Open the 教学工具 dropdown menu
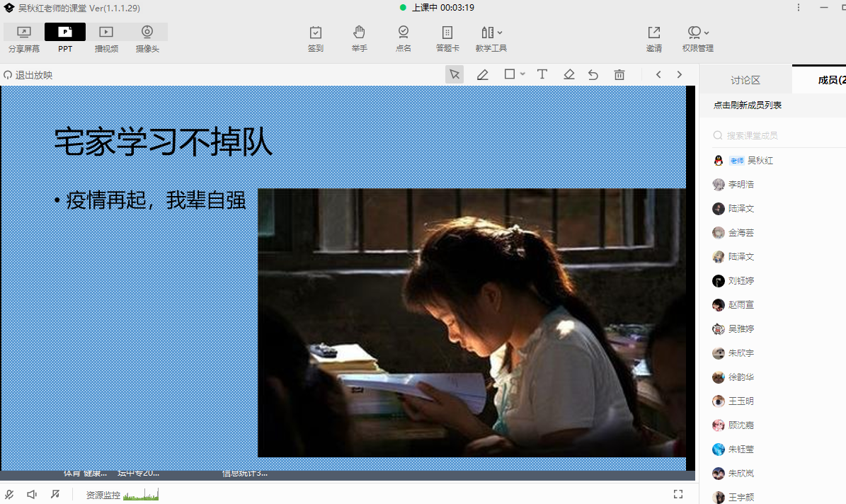Screen dimensions: 846x504 (x=491, y=38)
